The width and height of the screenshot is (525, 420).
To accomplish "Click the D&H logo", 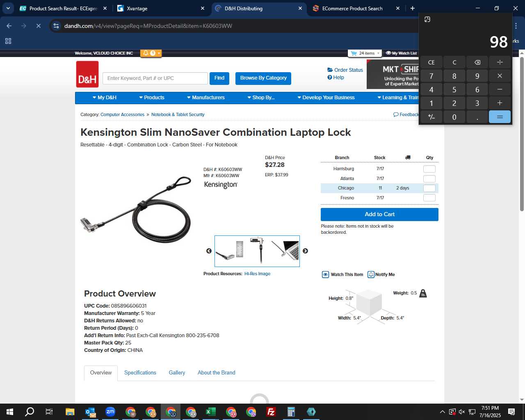I will point(87,74).
